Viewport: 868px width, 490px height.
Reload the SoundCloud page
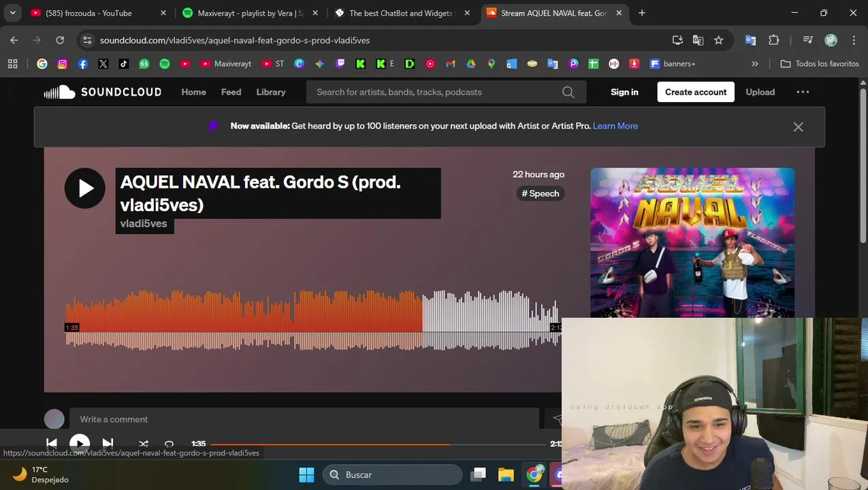point(60,40)
